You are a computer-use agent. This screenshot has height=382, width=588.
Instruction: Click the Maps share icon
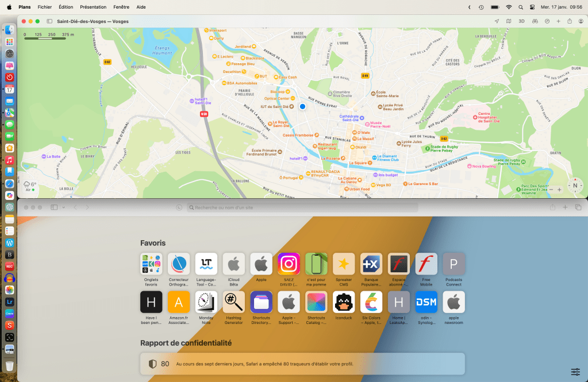570,21
